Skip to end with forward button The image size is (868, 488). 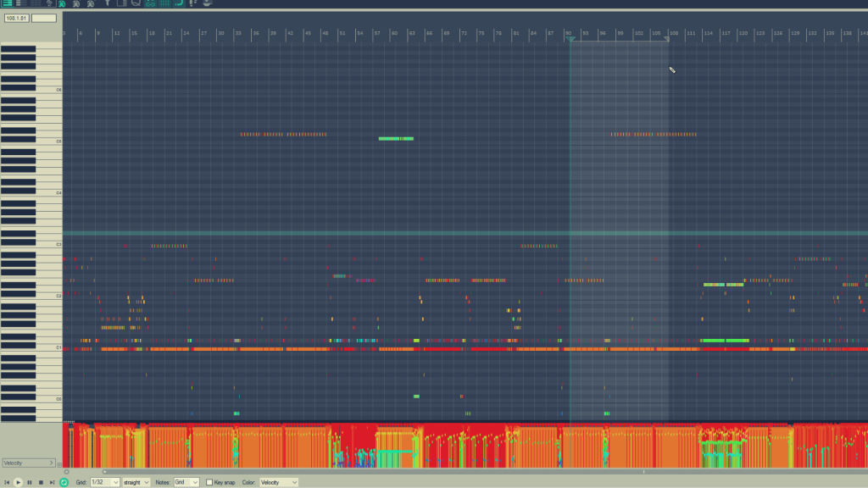pyautogui.click(x=52, y=482)
